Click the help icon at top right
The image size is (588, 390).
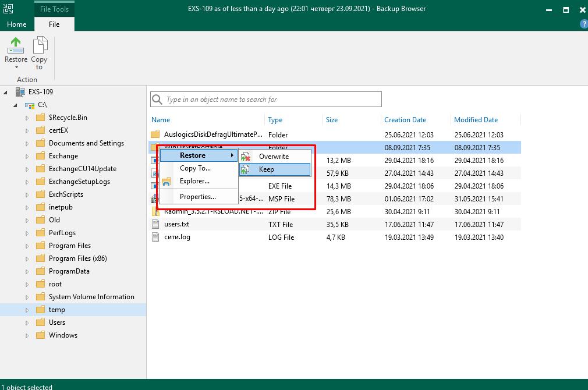click(x=583, y=24)
